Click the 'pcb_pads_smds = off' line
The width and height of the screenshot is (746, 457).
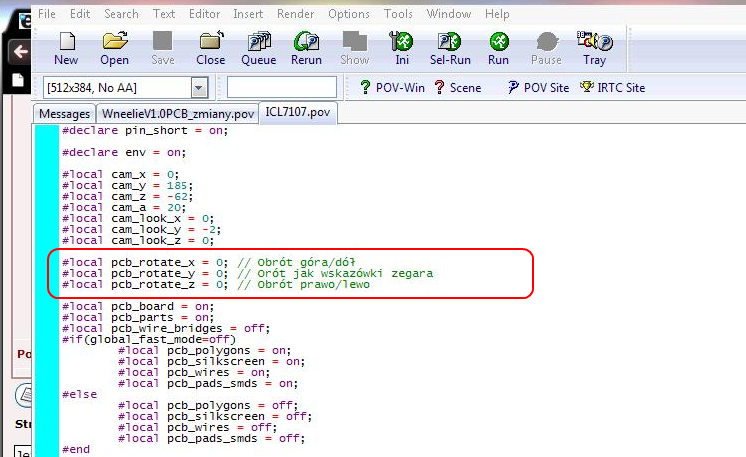212,438
